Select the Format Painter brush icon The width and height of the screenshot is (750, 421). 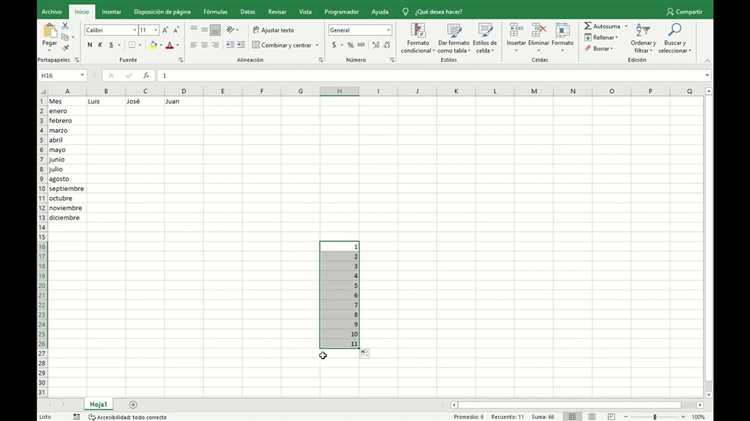66,47
